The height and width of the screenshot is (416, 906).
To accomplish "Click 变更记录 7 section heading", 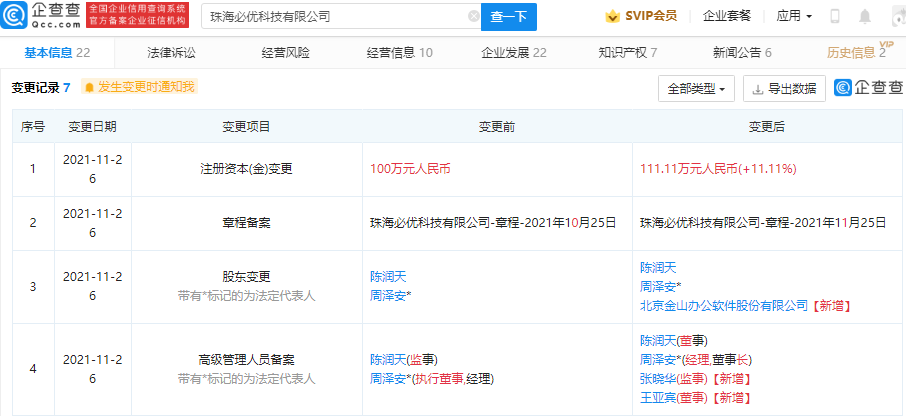I will coord(41,88).
